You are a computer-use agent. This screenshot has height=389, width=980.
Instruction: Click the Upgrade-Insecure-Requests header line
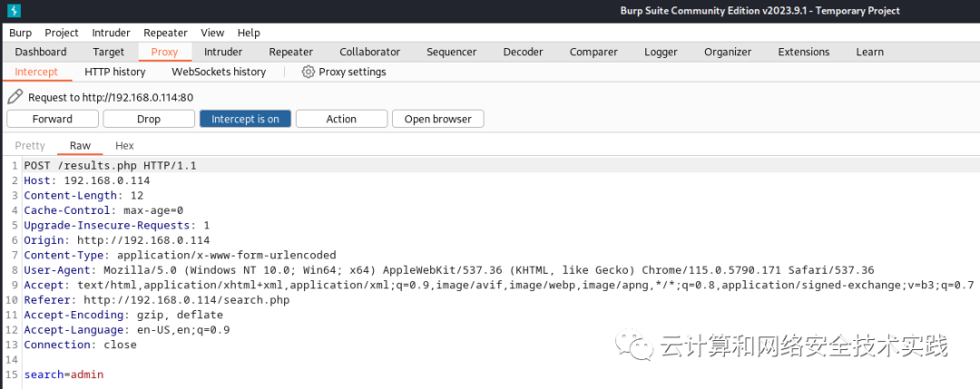(117, 226)
